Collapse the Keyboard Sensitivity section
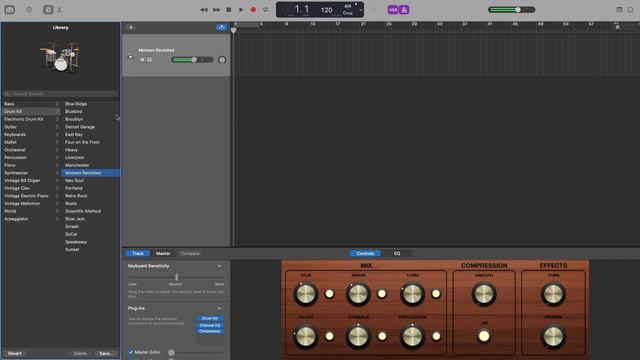640x360 pixels. (219, 266)
